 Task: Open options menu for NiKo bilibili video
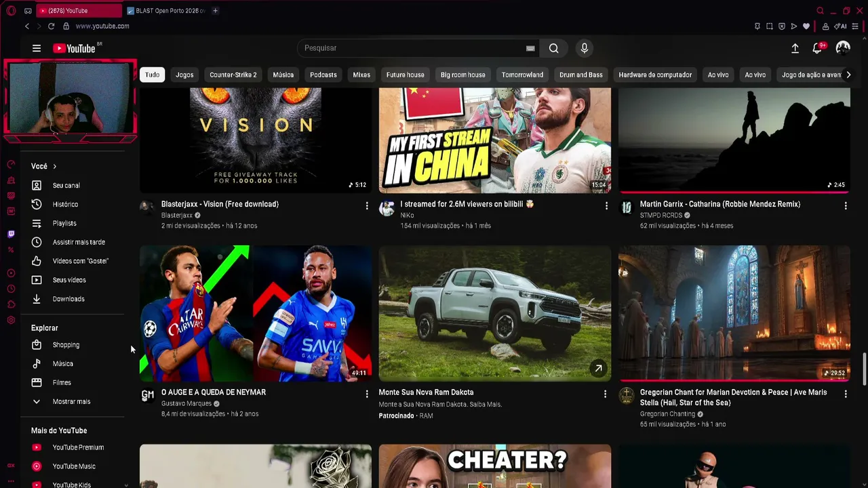pyautogui.click(x=606, y=205)
